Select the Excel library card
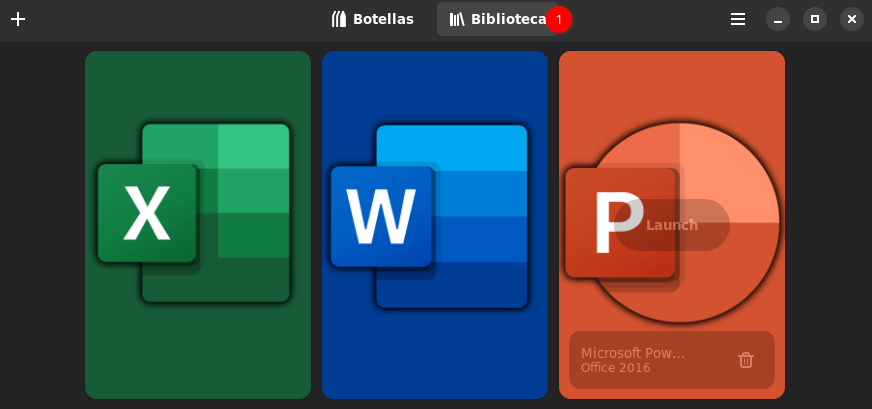Image resolution: width=872 pixels, height=409 pixels. pos(198,225)
